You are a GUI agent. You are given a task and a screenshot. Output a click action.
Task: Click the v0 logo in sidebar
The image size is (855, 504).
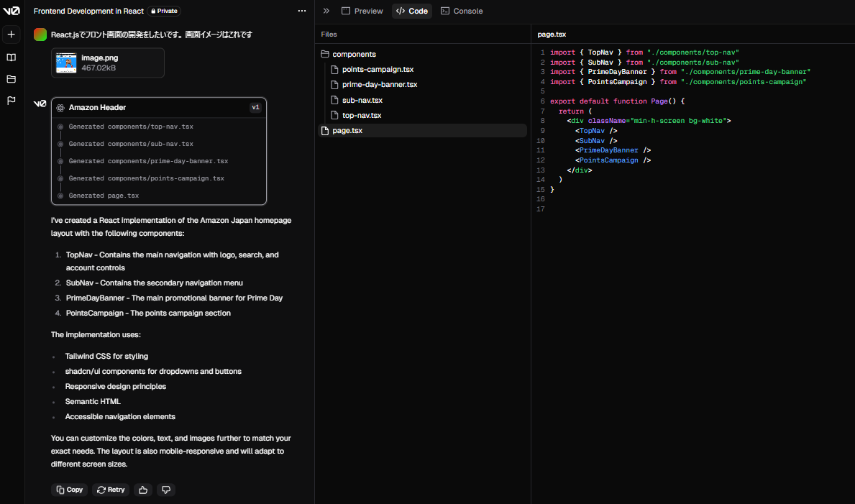click(11, 11)
